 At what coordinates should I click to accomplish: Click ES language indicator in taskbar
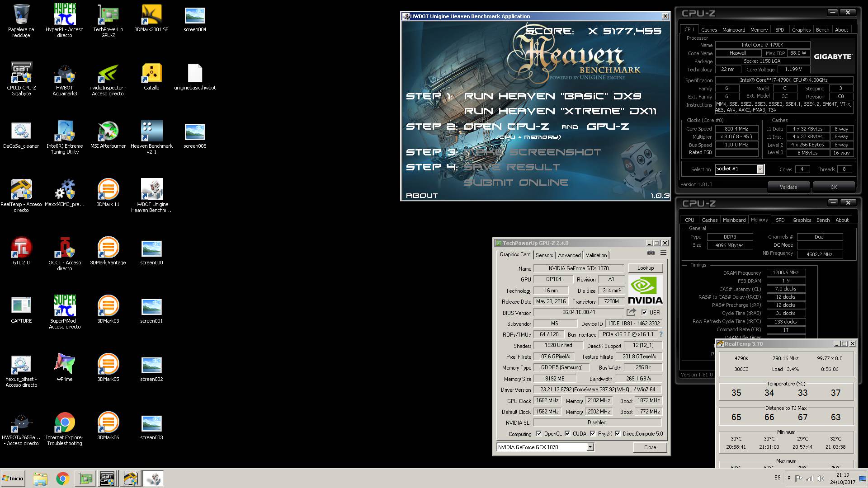[777, 478]
